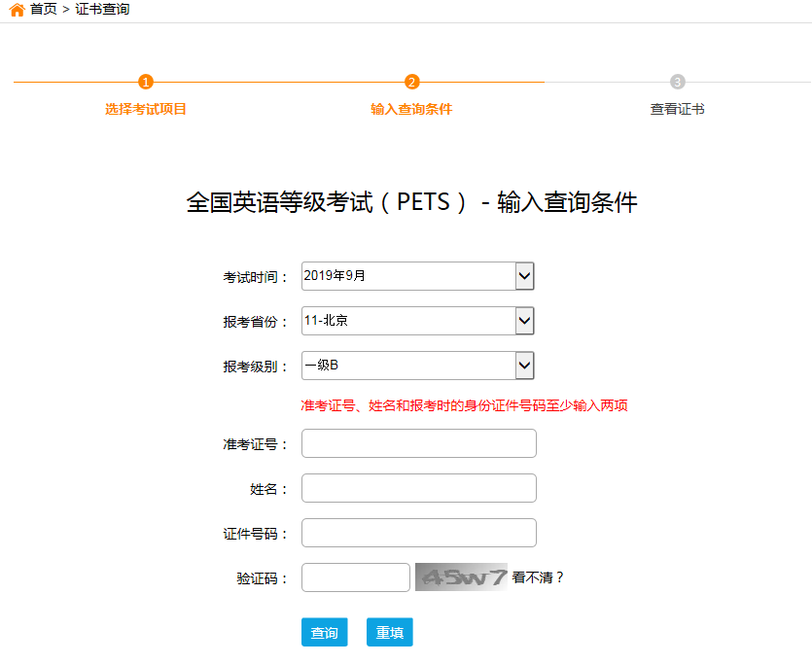Open the 报考省份 dropdown showing 11-北京
Image resolution: width=812 pixels, height=664 pixels.
coord(418,321)
